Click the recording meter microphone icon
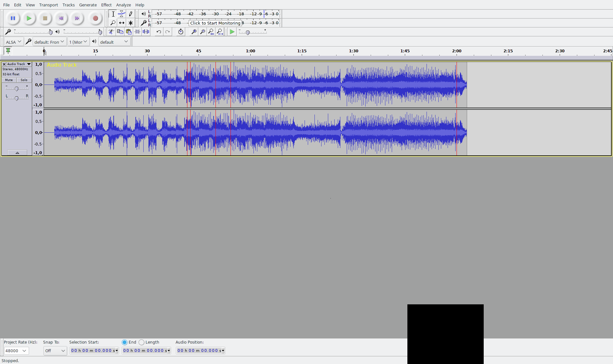The image size is (613, 364). click(x=144, y=23)
